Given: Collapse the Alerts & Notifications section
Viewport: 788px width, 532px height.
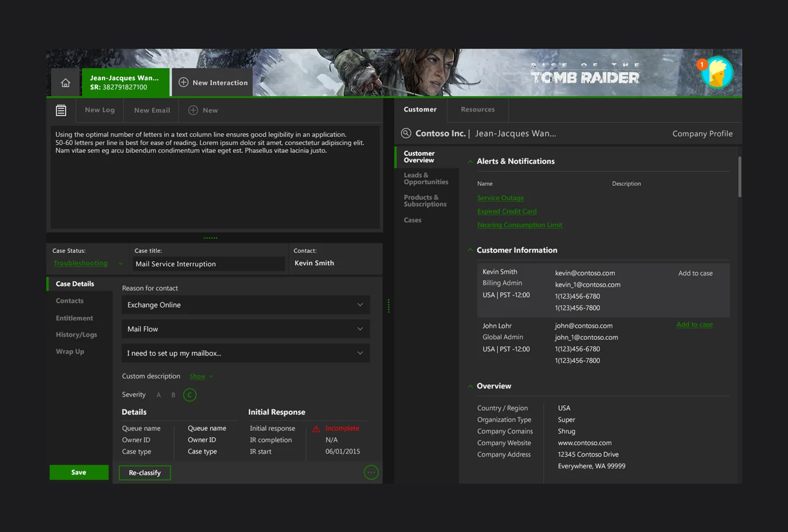Looking at the screenshot, I should coord(470,161).
